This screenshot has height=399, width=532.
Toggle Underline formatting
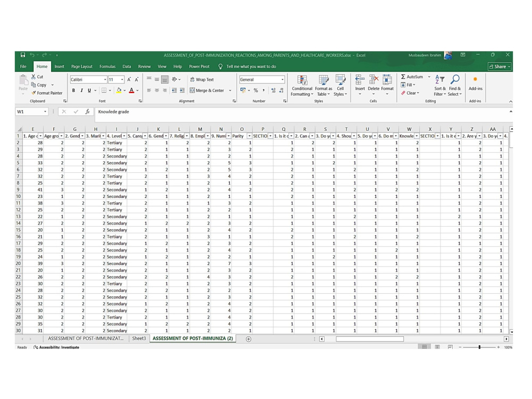click(89, 90)
